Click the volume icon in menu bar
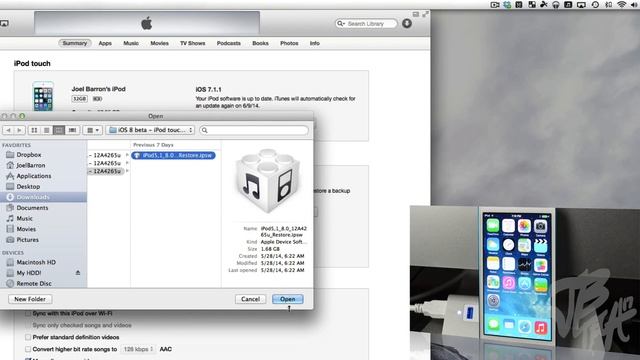Screen dimensions: 640x360 click(x=635, y=4)
